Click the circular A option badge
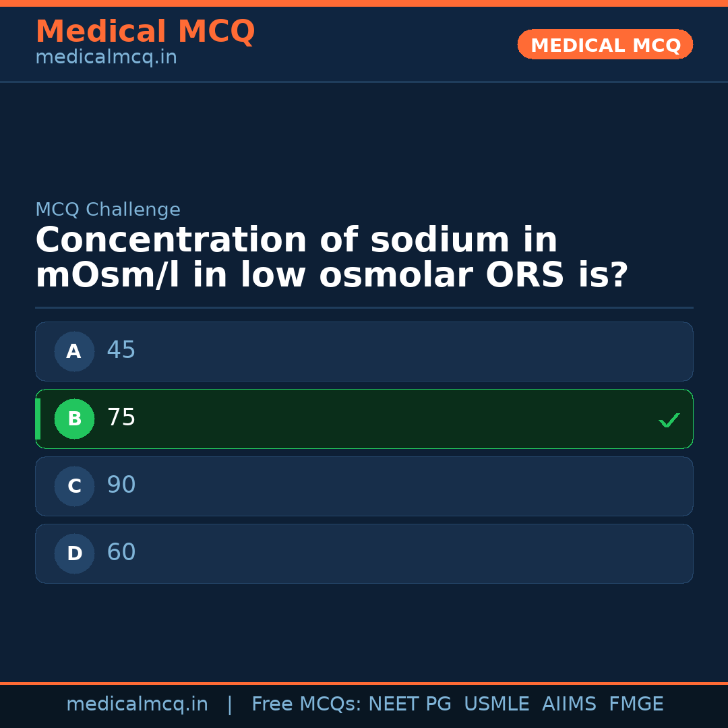 74,351
